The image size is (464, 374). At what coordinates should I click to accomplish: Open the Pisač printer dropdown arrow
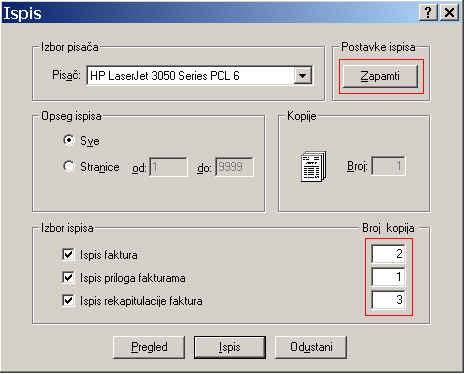302,76
